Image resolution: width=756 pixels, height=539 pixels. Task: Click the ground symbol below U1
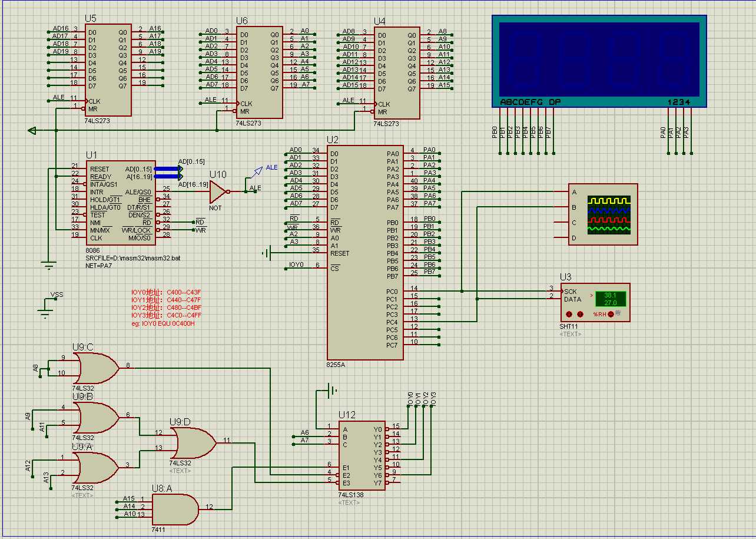(x=49, y=266)
